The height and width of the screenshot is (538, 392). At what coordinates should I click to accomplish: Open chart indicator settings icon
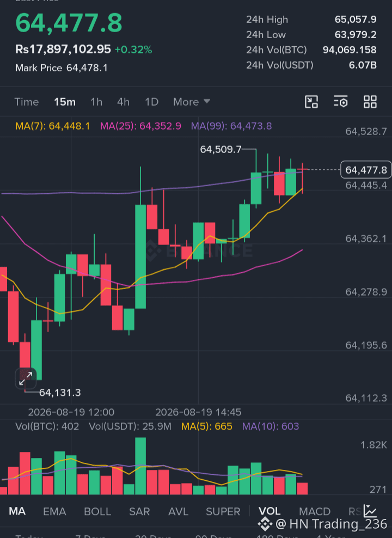(341, 102)
